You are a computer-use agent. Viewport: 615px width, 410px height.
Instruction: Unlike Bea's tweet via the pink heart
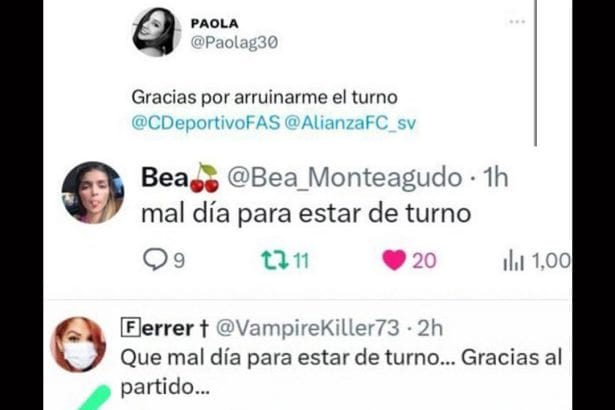(x=394, y=261)
